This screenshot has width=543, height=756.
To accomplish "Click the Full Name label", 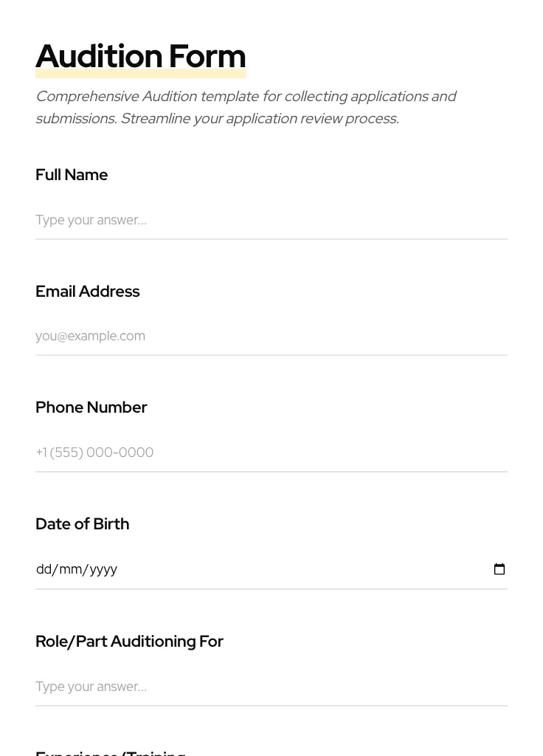I will (72, 175).
